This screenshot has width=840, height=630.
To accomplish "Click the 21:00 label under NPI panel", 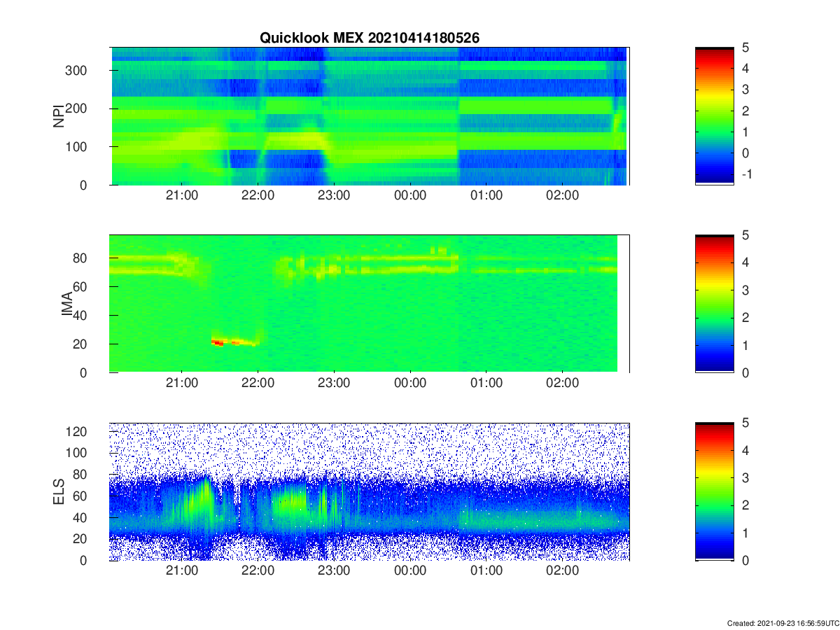I will point(181,195).
